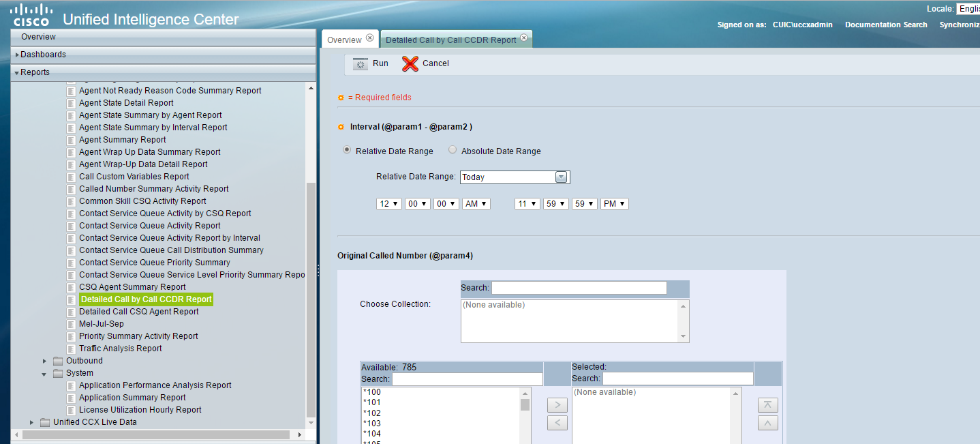Open the end minutes dropdown showing 59
Screen dimensions: 980x444
click(556, 204)
